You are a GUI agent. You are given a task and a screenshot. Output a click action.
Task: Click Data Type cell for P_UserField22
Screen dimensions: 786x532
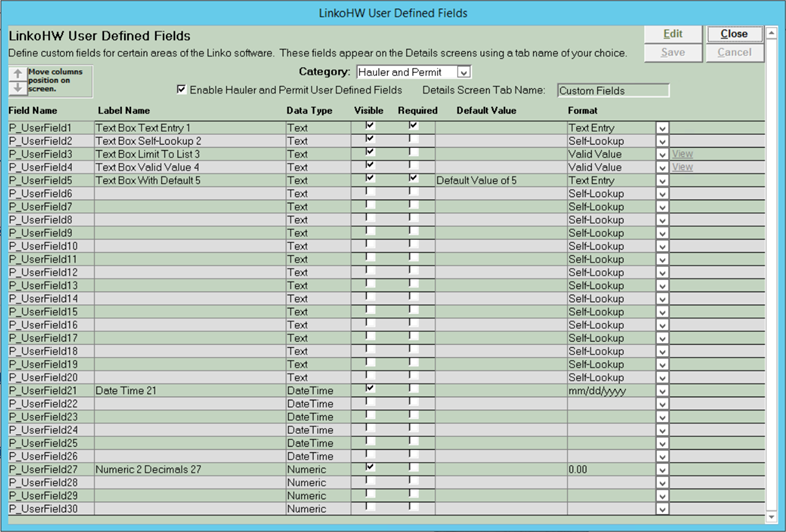[318, 404]
